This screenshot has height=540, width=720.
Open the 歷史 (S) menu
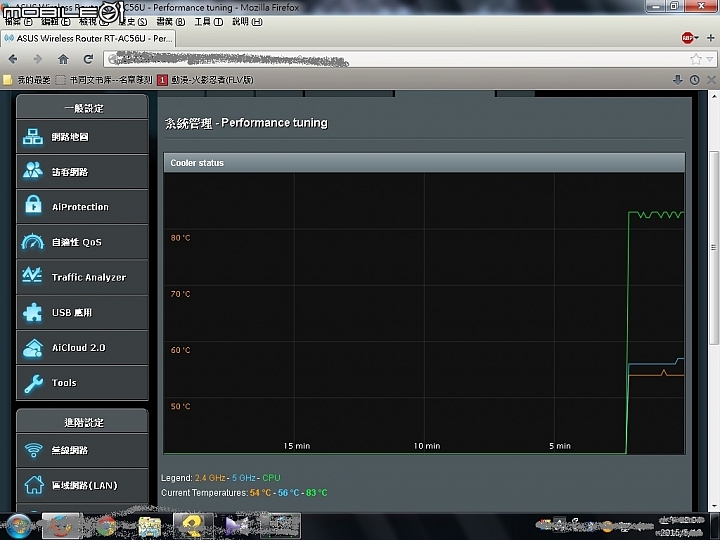tap(133, 22)
